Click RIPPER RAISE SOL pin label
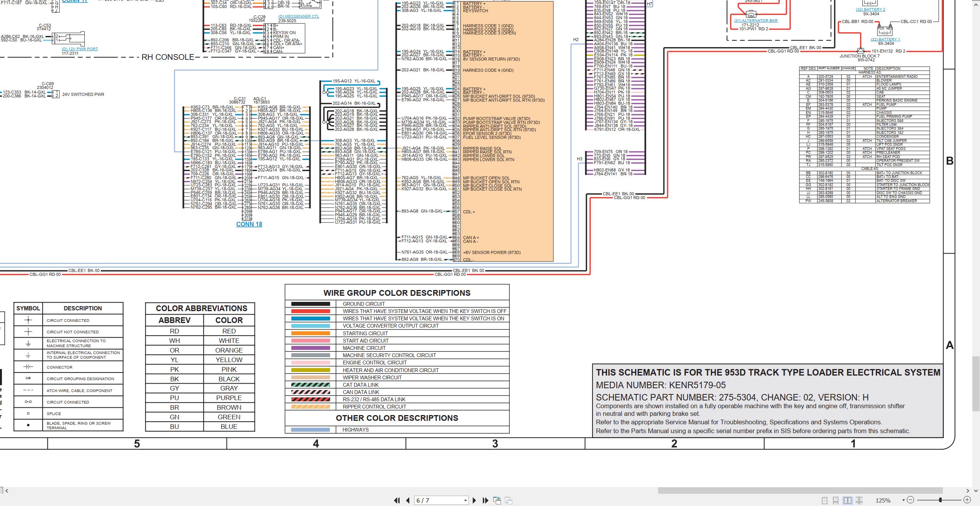Screen dimensions: 980x506 (482, 148)
